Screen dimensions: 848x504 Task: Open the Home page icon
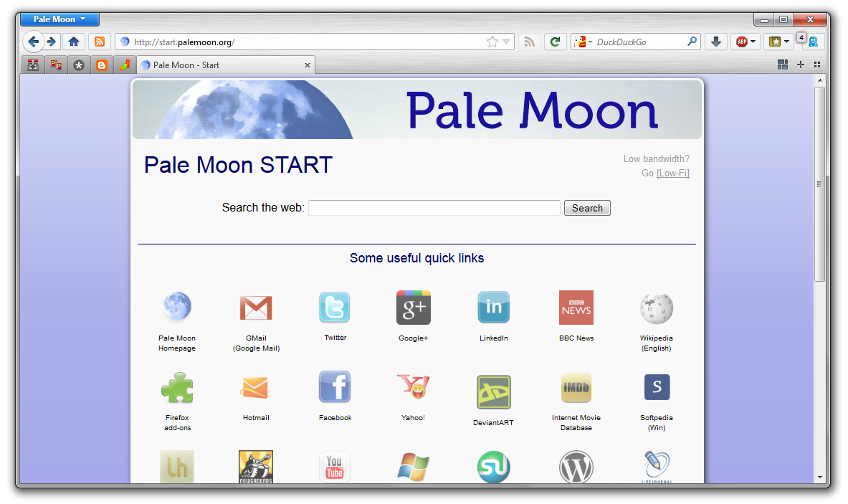pos(74,42)
